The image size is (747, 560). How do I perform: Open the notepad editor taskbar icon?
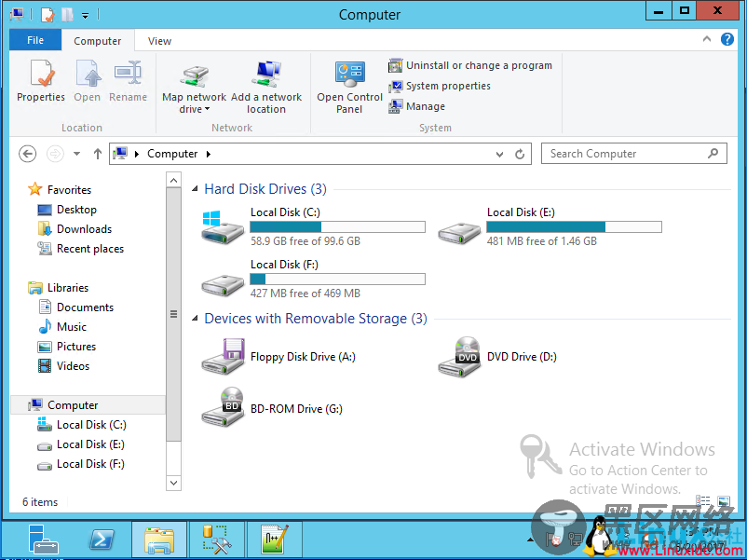point(275,540)
